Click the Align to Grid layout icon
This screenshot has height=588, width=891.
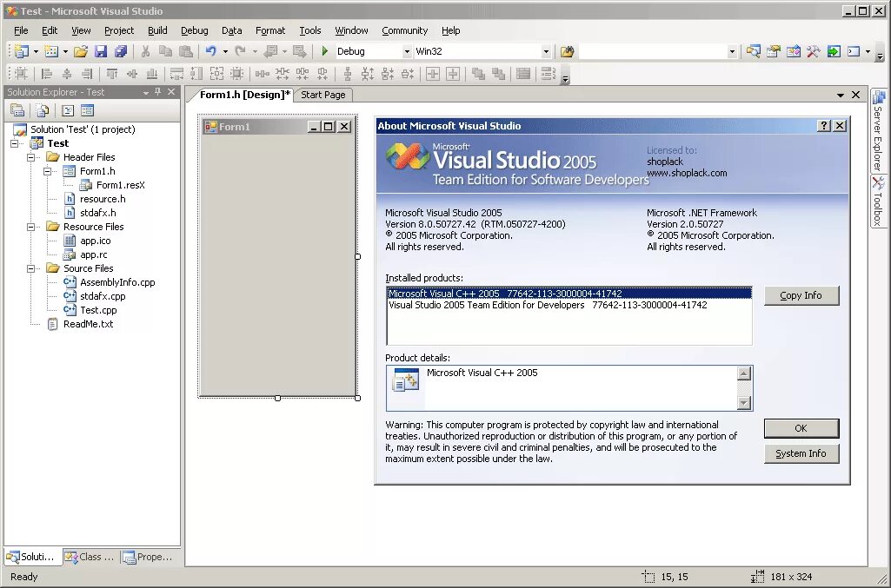21,74
